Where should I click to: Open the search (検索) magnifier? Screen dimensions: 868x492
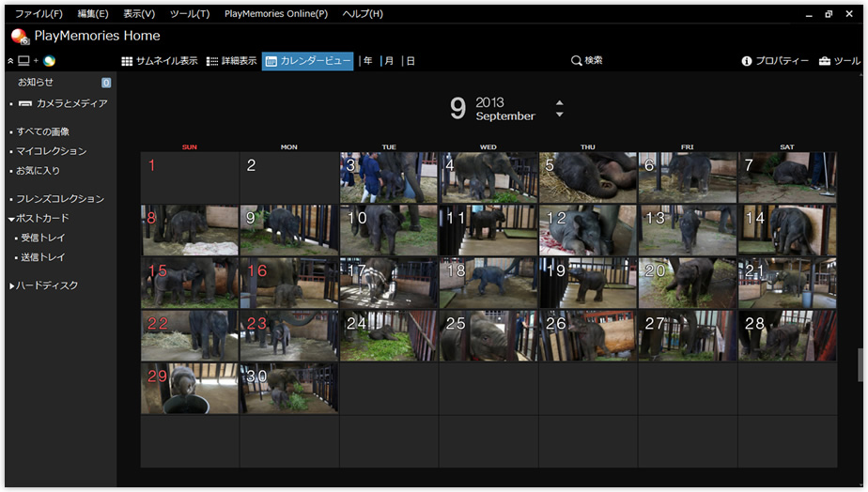point(586,61)
